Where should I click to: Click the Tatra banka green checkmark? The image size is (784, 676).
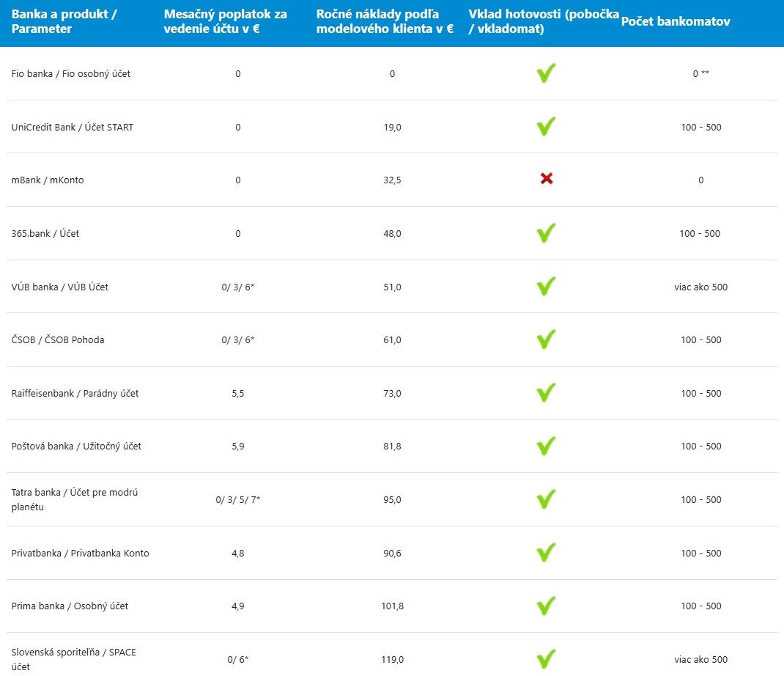click(546, 499)
